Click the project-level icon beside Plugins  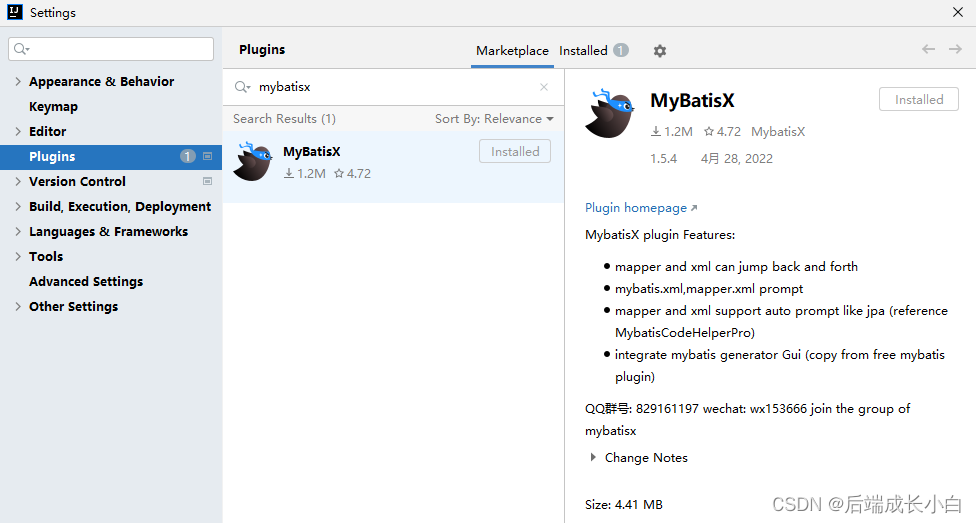[208, 156]
